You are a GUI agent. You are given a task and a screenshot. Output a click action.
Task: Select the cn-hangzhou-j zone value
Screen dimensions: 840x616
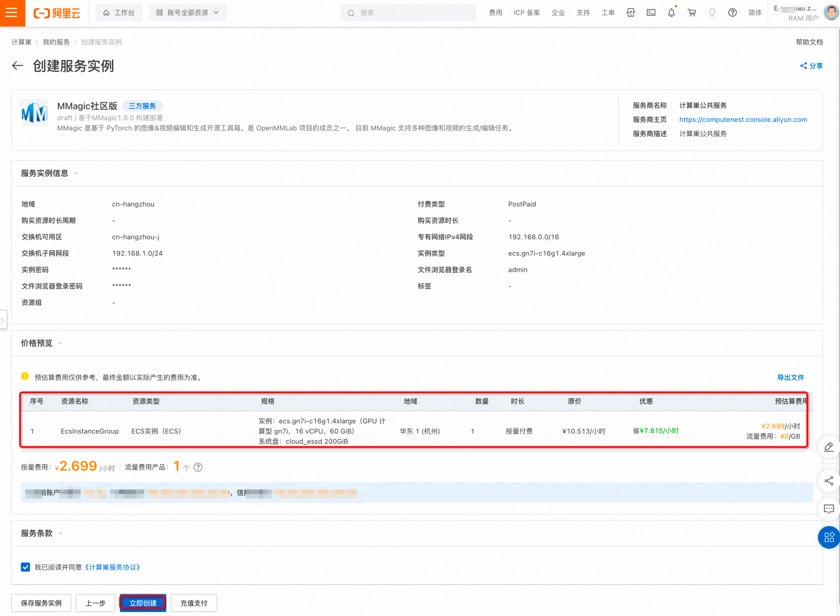[136, 237]
